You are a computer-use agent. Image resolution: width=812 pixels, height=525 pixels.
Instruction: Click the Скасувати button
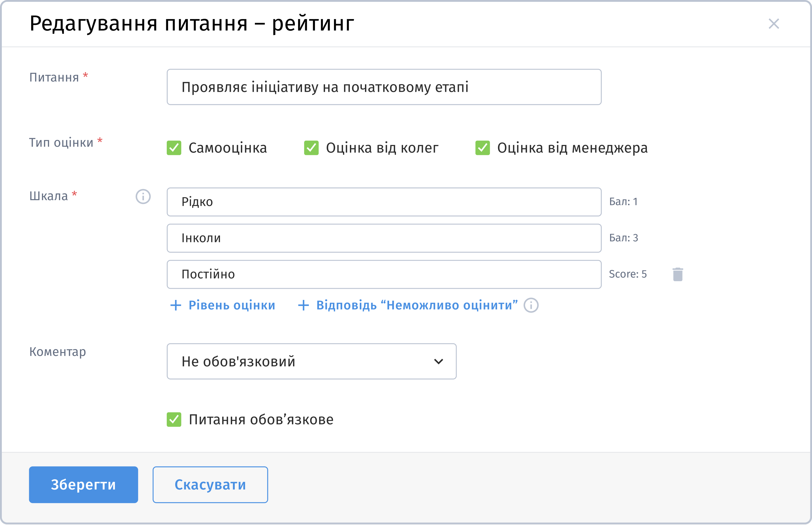(210, 485)
